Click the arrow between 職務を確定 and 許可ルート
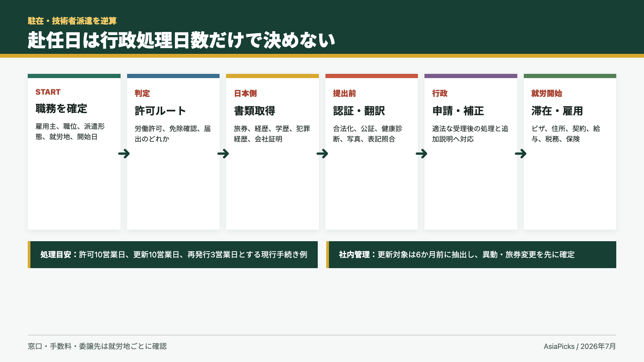Image resolution: width=644 pixels, height=362 pixels. 124,153
